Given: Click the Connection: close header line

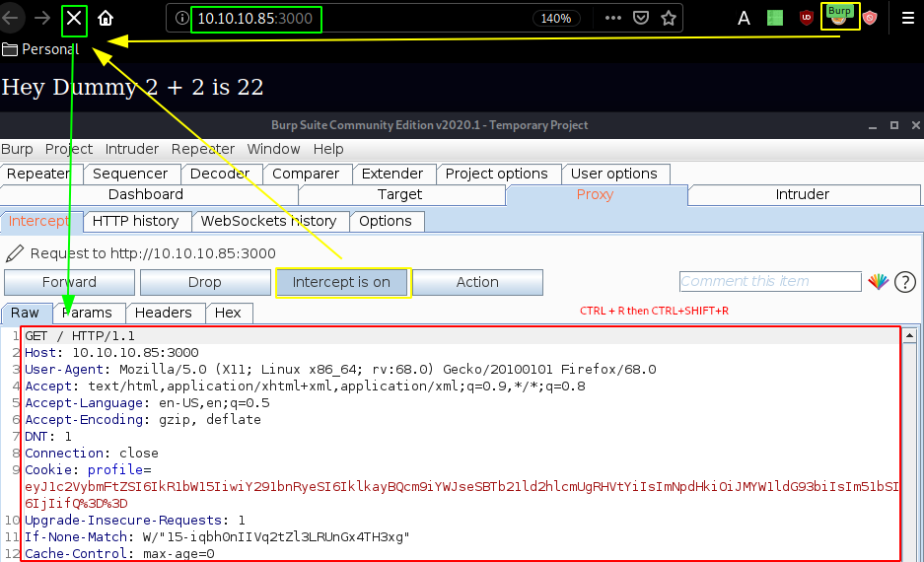Looking at the screenshot, I should point(92,453).
